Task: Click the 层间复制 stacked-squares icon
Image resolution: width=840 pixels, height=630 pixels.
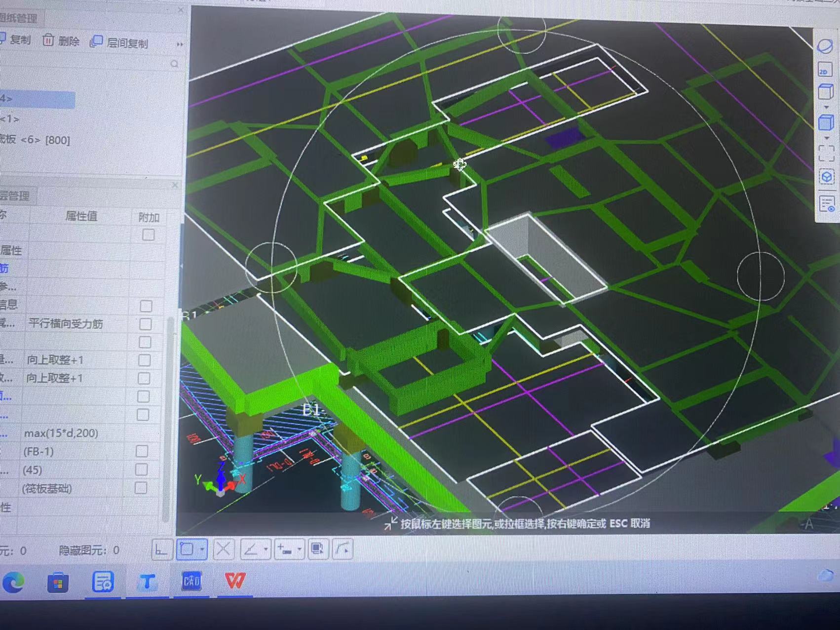Action: click(x=96, y=42)
